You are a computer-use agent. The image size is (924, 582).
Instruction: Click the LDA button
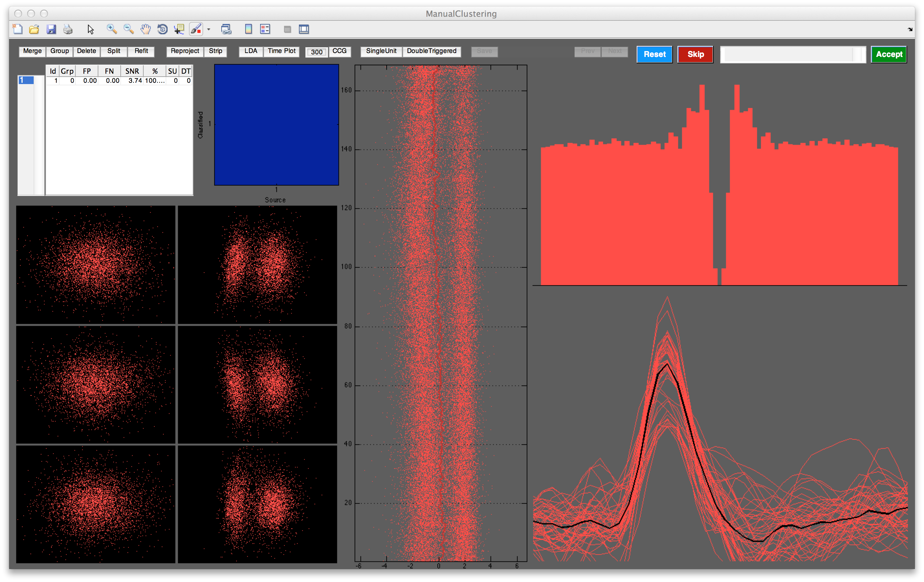[x=251, y=51]
